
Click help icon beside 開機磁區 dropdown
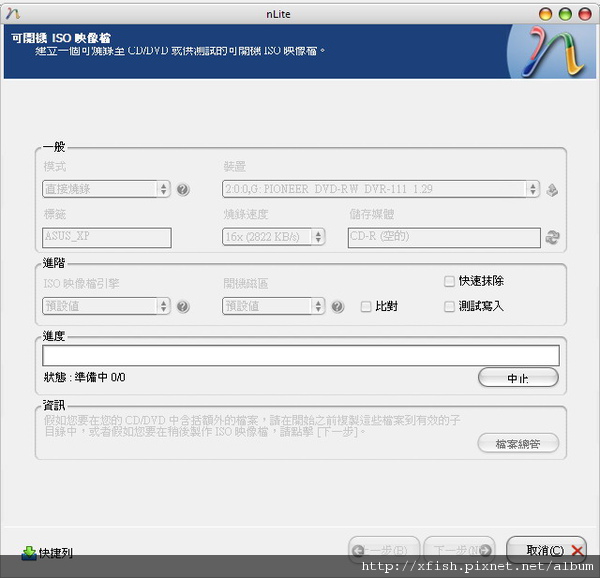pyautogui.click(x=338, y=306)
